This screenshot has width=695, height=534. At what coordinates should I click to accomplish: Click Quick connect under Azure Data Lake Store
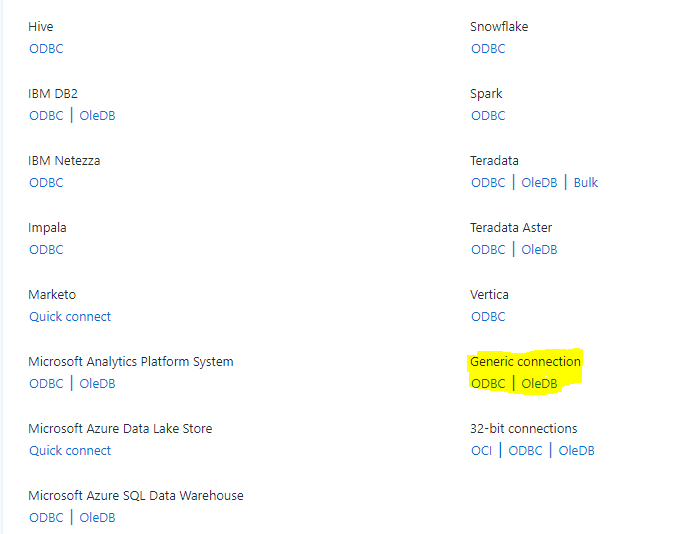coord(70,450)
